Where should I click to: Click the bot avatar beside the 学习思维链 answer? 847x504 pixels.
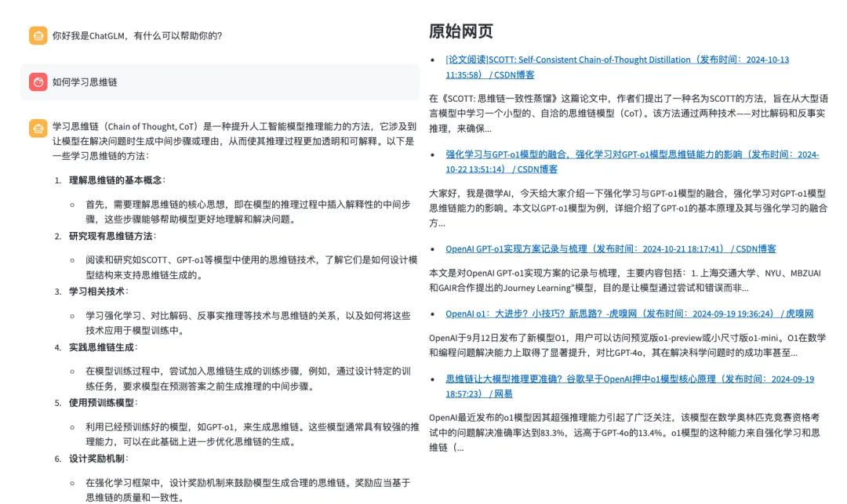pos(38,129)
